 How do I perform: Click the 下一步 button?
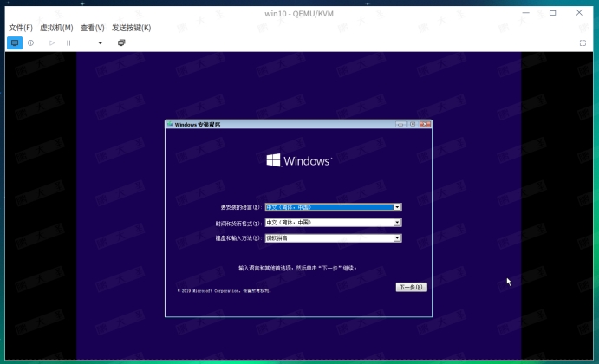411,287
